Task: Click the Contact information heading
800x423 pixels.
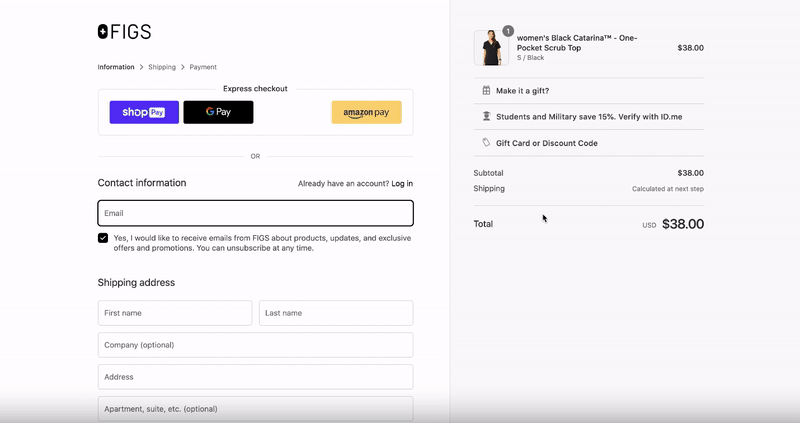Action: (x=142, y=183)
